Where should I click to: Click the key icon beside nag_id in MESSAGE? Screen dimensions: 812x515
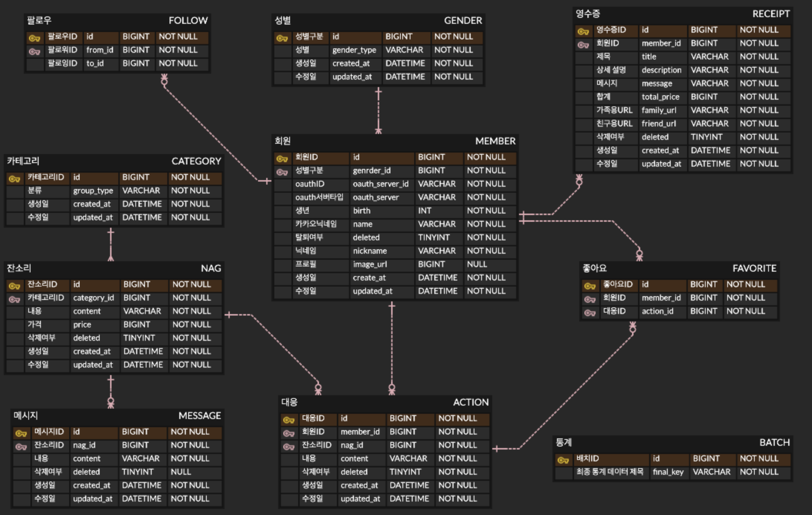[x=21, y=447]
